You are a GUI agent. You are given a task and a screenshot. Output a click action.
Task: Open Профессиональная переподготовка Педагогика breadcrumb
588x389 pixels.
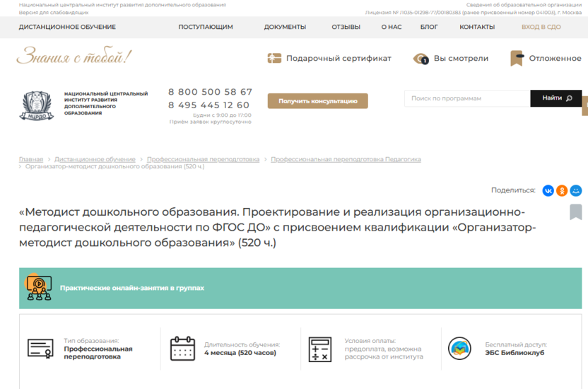point(346,159)
